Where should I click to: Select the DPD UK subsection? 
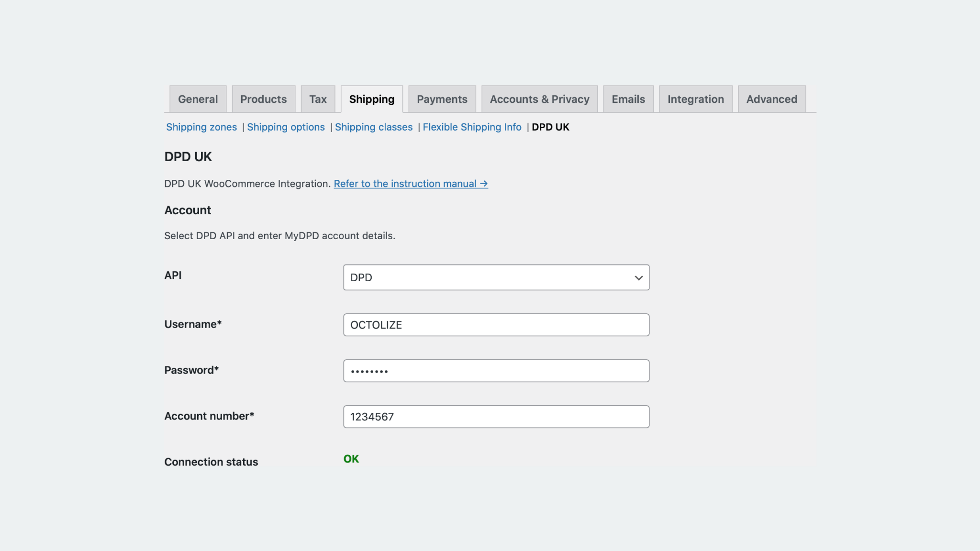tap(550, 127)
